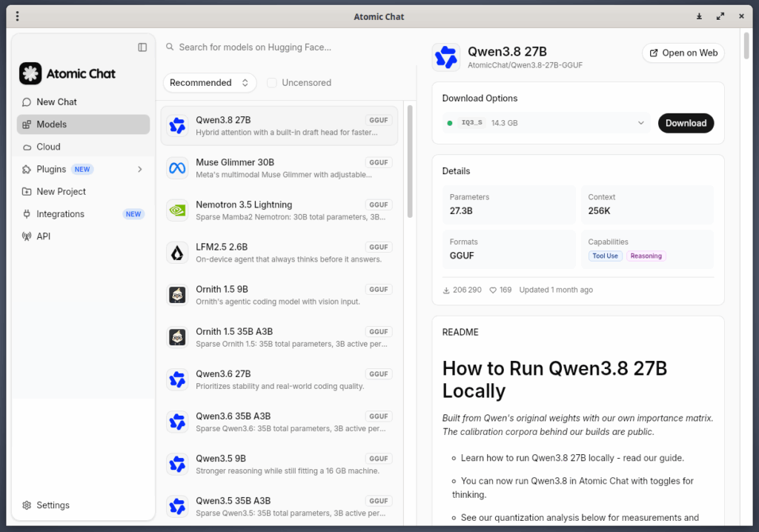759x532 pixels.
Task: Collapse the sidebar panel icon
Action: point(142,47)
